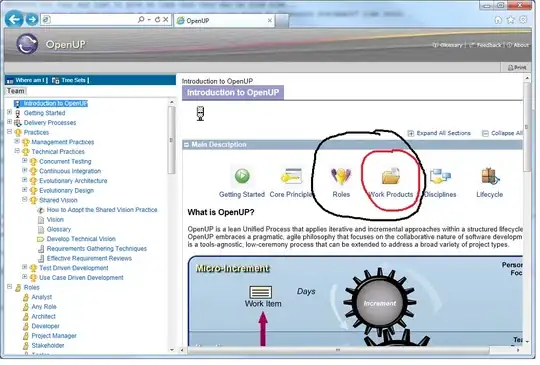Click the browser Forward arrow button
540x365 pixels.
[x=32, y=20]
